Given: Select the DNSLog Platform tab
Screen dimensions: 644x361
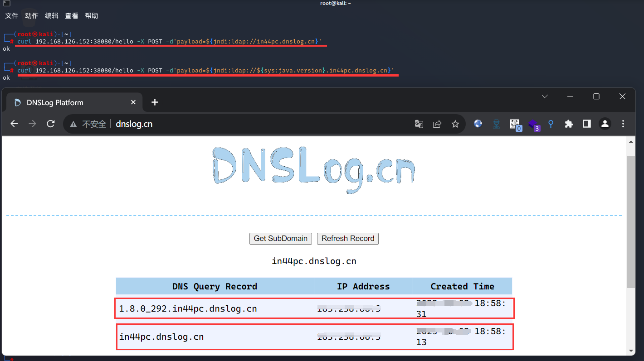Looking at the screenshot, I should 74,102.
